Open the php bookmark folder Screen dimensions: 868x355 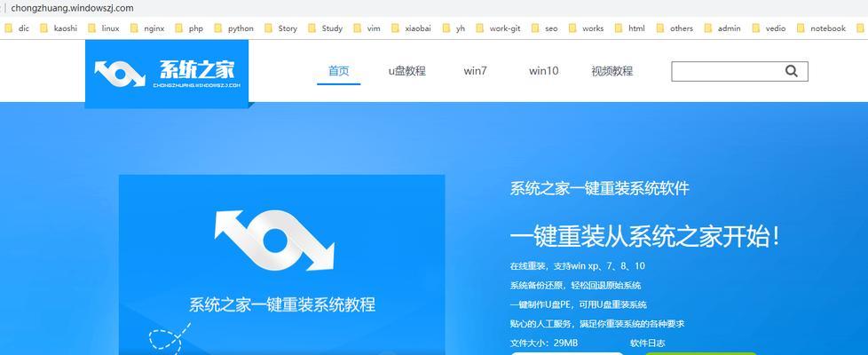pos(189,28)
